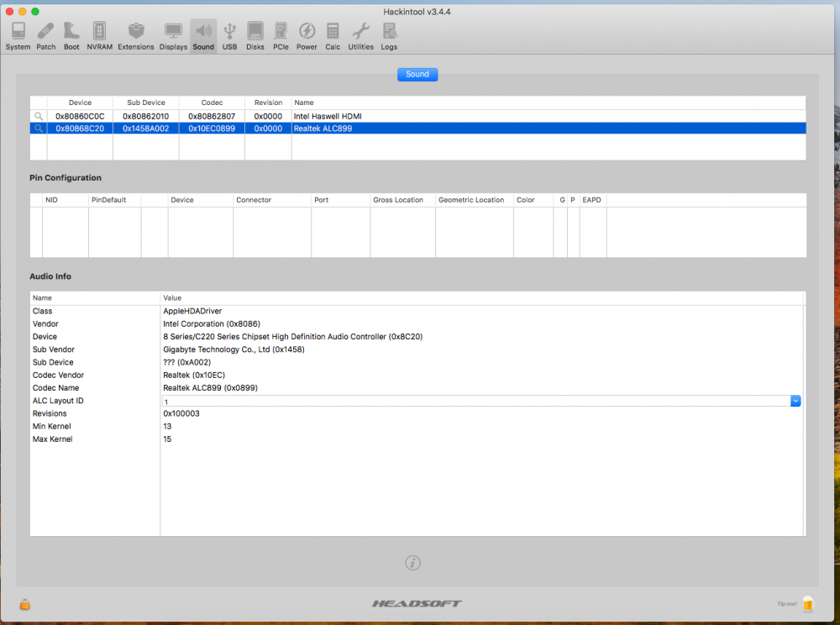Click the info icon at bottom
Viewport: 840px width, 625px height.
[412, 563]
